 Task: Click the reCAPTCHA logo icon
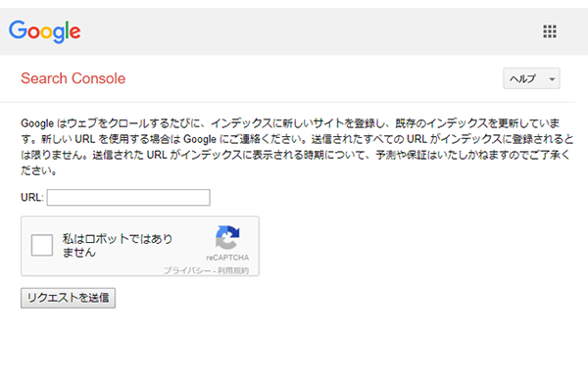tap(227, 237)
